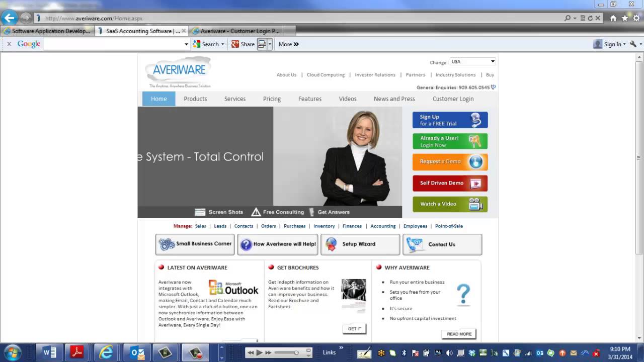This screenshot has height=362, width=644.
Task: Open Internet Explorer taskbar icon
Action: point(106,352)
